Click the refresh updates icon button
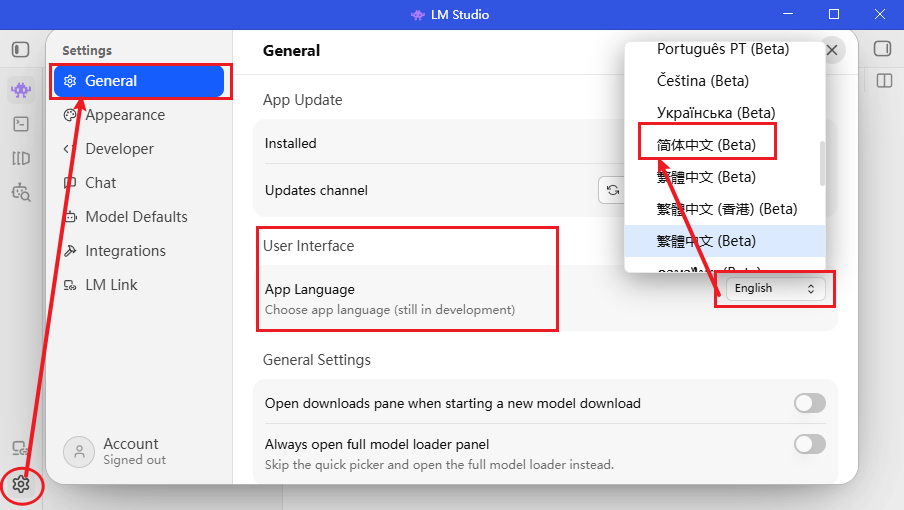The image size is (904, 510). [x=612, y=190]
